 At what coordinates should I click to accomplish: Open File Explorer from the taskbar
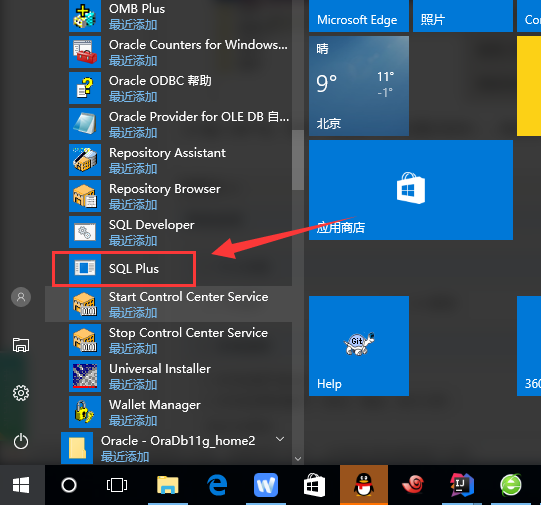pos(168,485)
